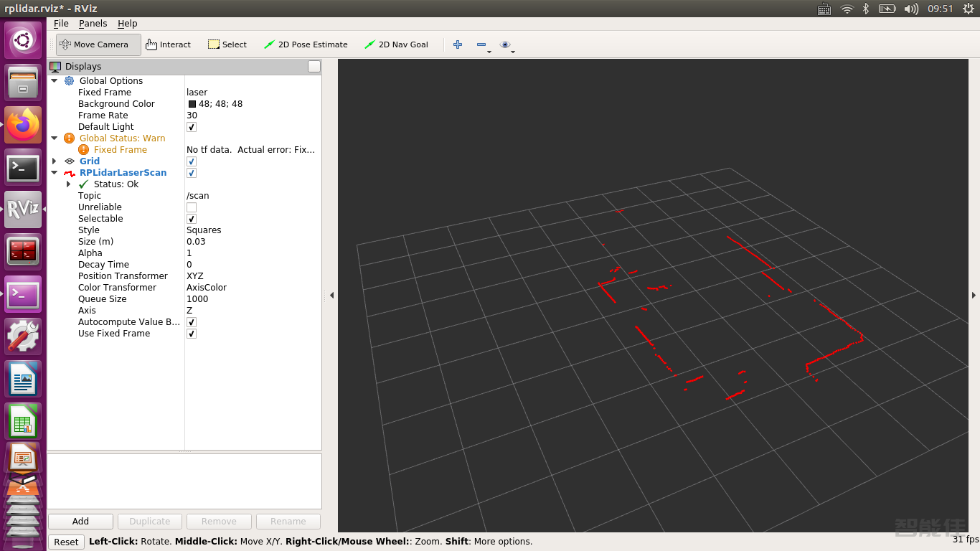Choose the Select tool
This screenshot has height=551, width=980.
tap(227, 44)
